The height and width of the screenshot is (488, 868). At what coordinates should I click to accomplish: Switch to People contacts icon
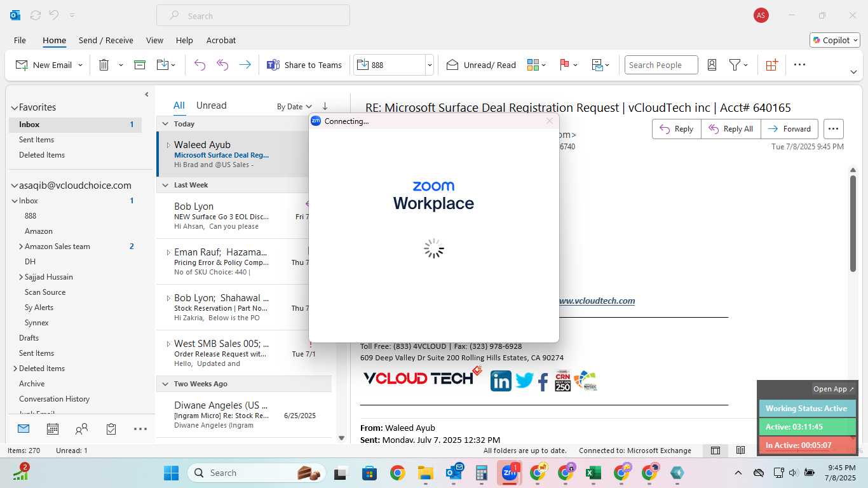point(81,429)
